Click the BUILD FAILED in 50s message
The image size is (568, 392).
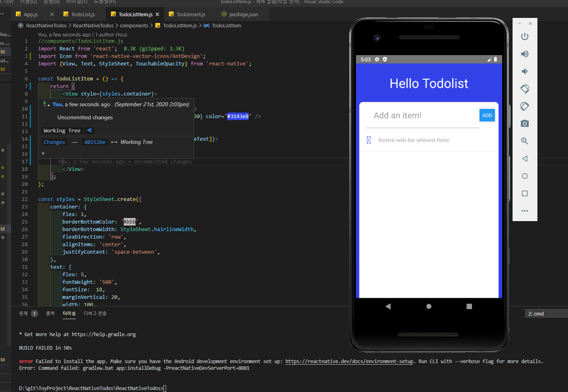pyautogui.click(x=46, y=348)
